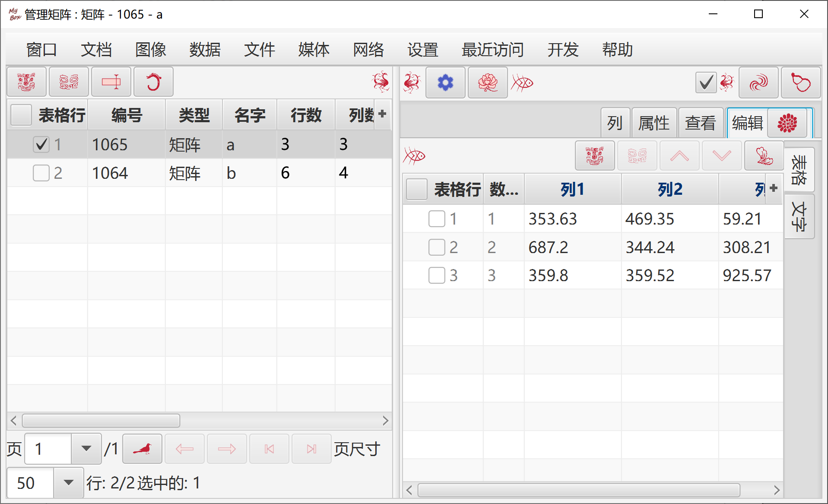Click the red rectangle rename icon
The image size is (828, 504).
111,82
